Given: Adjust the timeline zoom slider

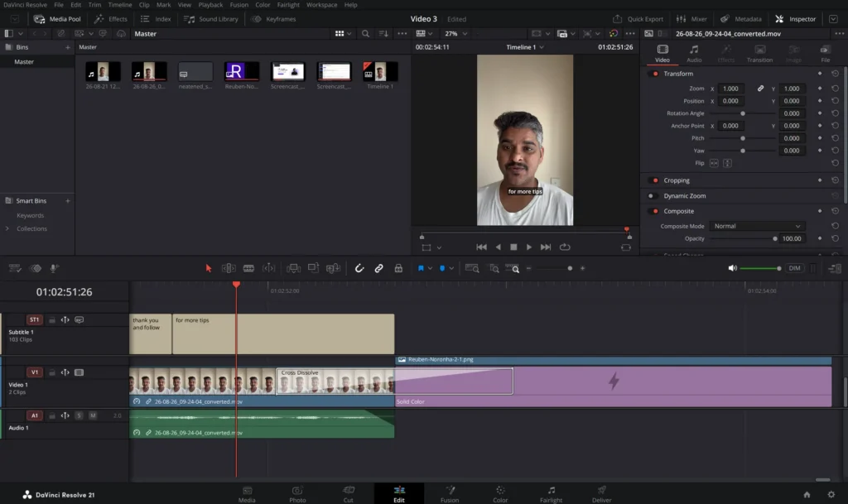Looking at the screenshot, I should pos(556,268).
